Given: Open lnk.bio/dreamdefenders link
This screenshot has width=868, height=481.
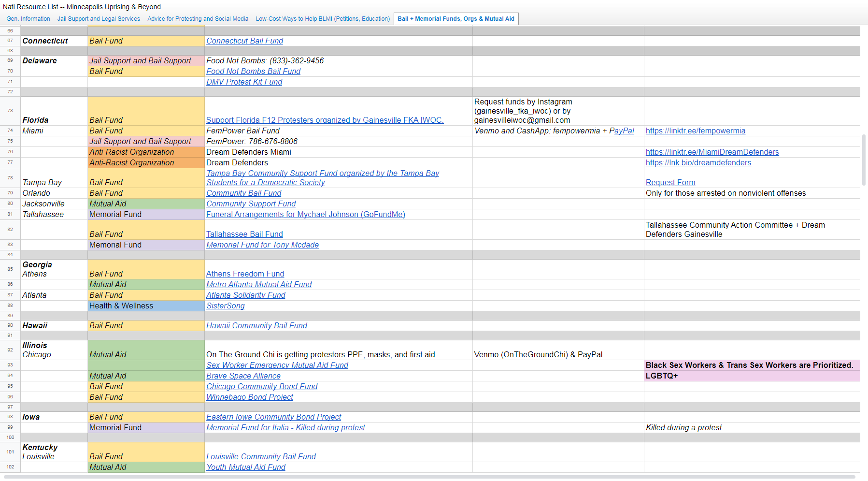Looking at the screenshot, I should (698, 163).
